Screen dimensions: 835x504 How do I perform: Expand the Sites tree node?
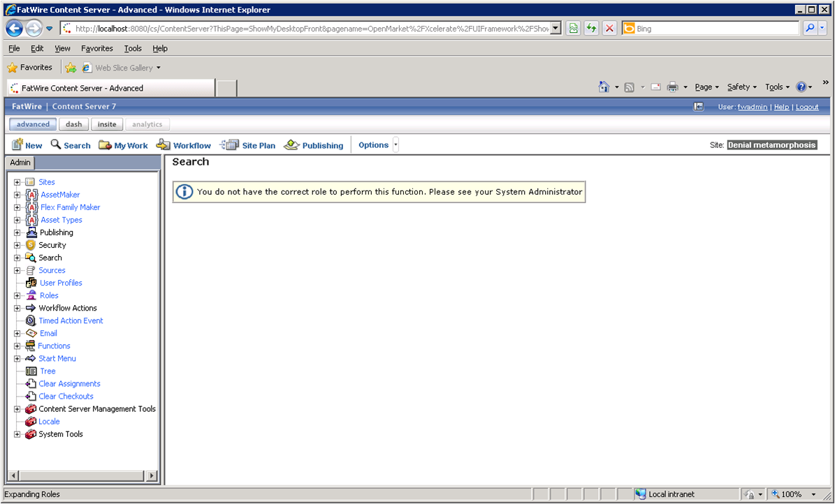point(17,182)
